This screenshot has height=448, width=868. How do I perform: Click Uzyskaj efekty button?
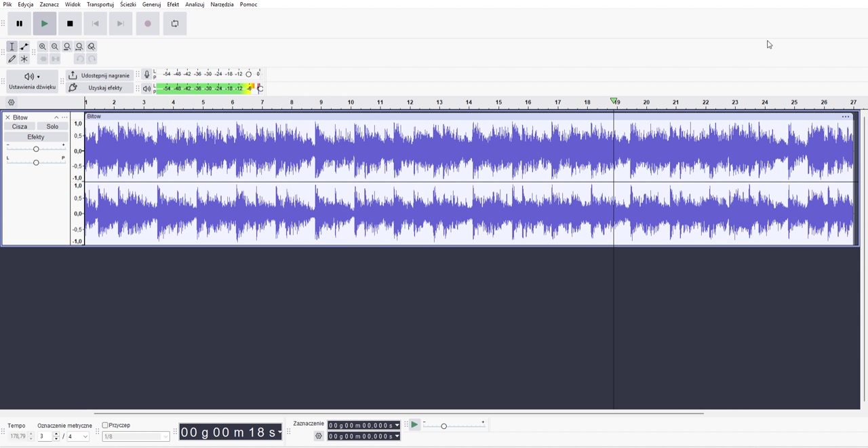99,88
